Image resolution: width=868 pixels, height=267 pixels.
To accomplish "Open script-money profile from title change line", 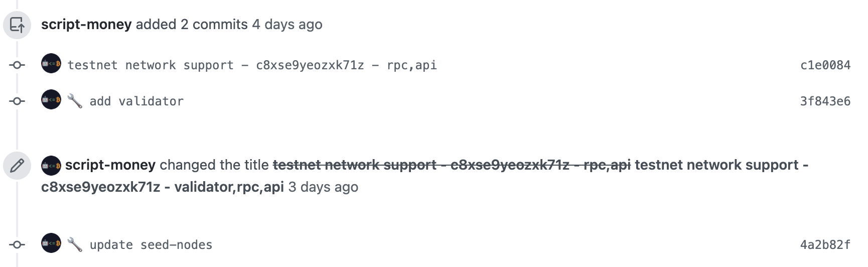I will coord(110,165).
